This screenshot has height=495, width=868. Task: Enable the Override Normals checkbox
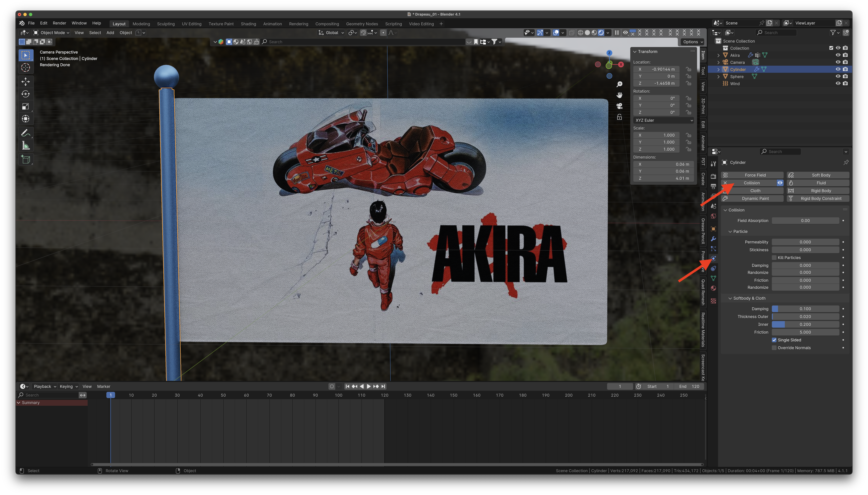point(774,348)
